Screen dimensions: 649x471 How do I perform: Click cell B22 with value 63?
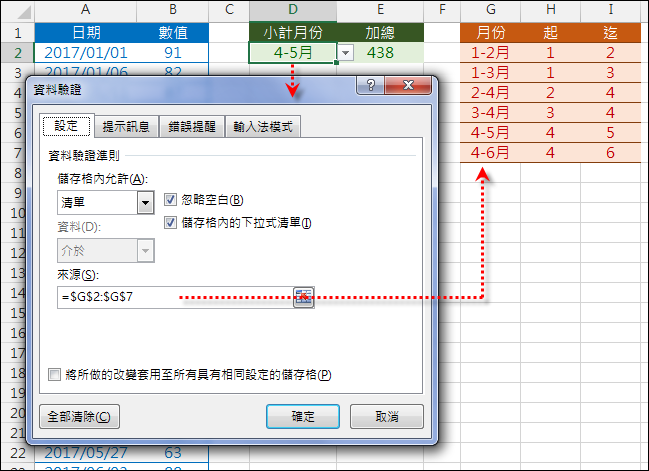pos(173,453)
